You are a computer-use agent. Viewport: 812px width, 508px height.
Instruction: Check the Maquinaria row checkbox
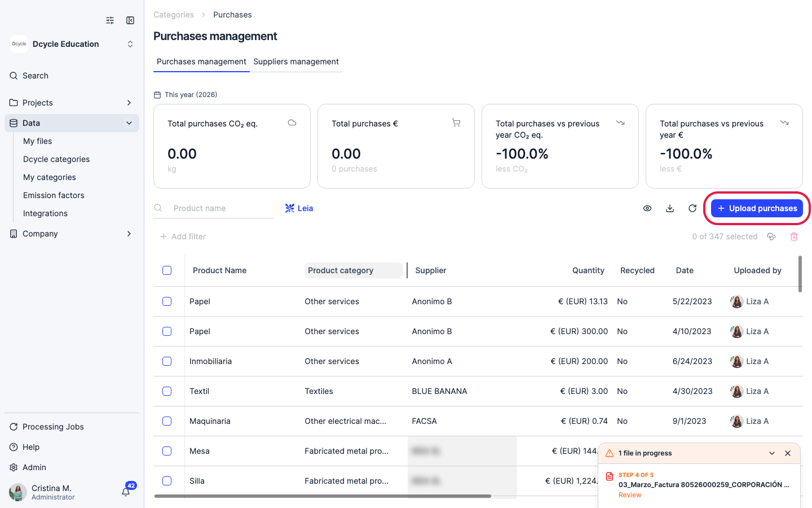[x=167, y=421]
